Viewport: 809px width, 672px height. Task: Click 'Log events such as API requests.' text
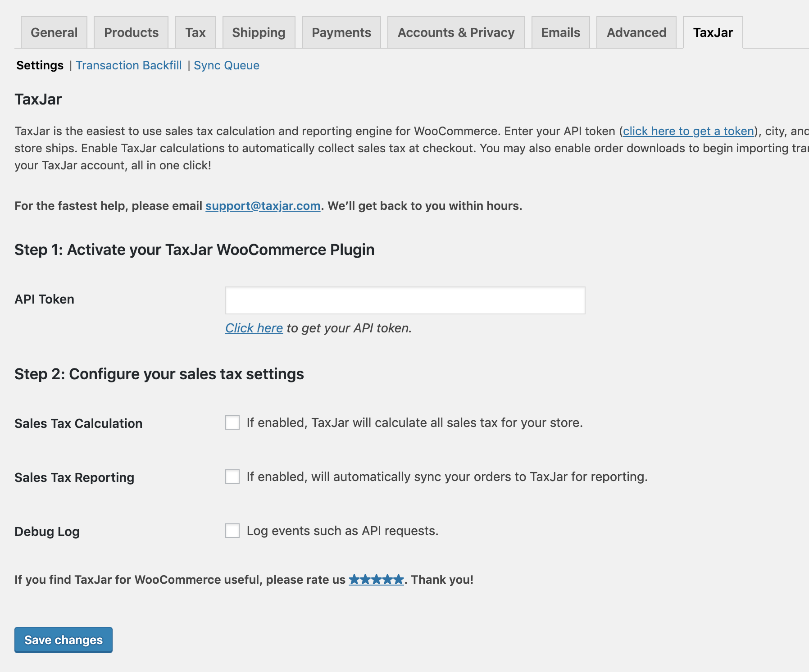(342, 531)
